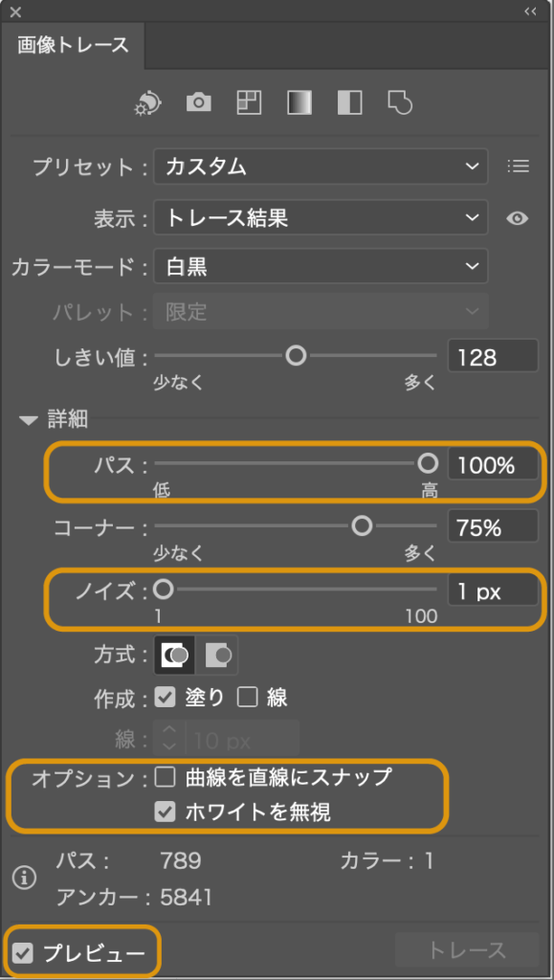Image resolution: width=554 pixels, height=980 pixels.
Task: Apply the Grayscale preset icon
Action: coord(299,101)
